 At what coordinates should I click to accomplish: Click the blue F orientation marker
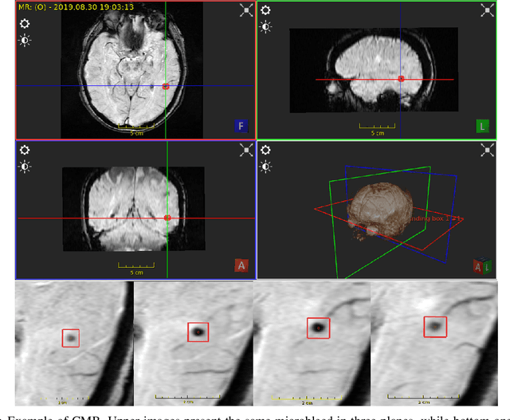coord(241,126)
